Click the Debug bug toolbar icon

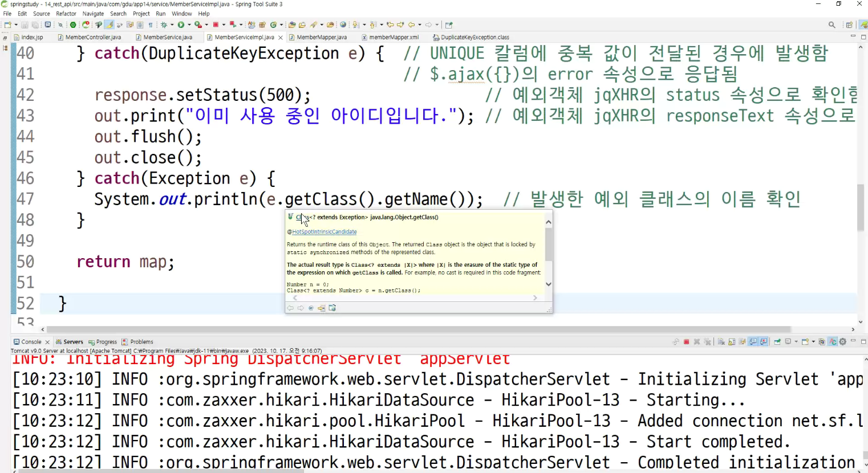coord(164,25)
